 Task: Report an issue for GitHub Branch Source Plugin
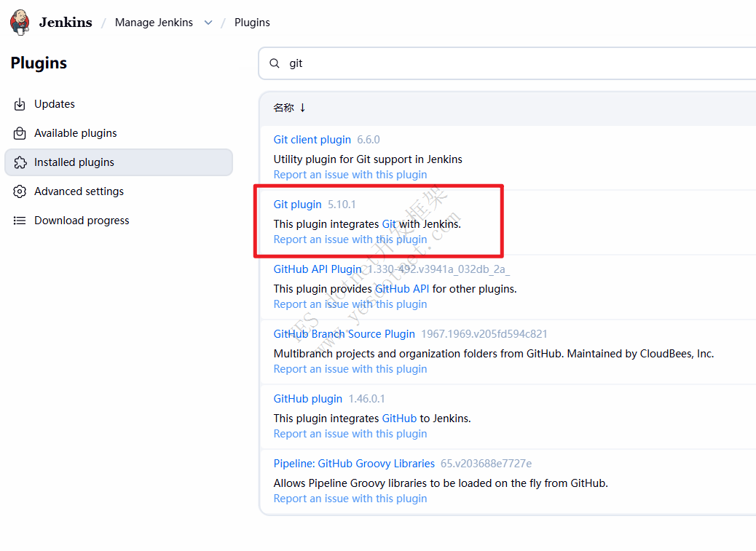(350, 369)
